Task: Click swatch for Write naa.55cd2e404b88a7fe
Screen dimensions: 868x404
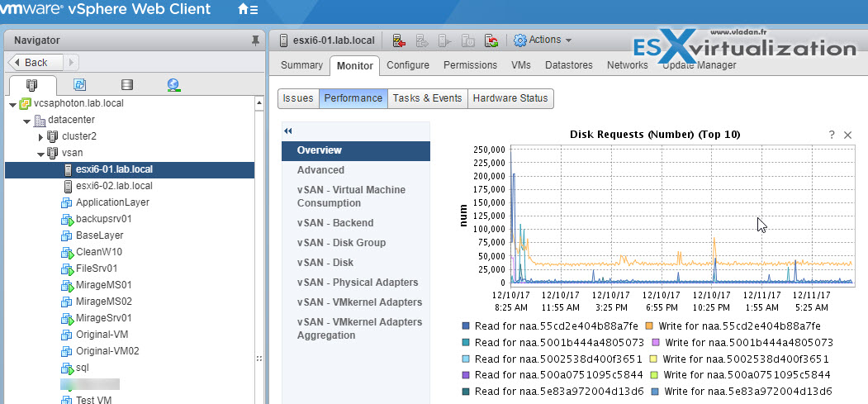Action: tap(649, 327)
